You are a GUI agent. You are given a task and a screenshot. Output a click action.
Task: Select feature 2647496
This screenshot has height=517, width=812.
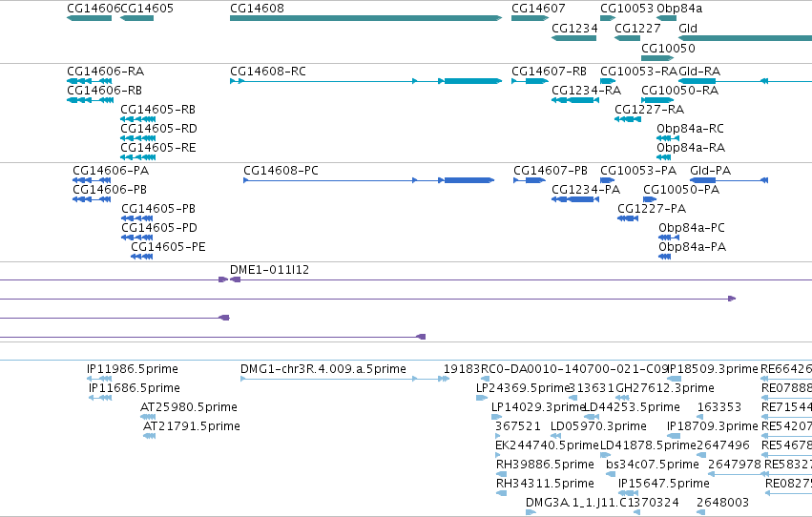coord(701,455)
